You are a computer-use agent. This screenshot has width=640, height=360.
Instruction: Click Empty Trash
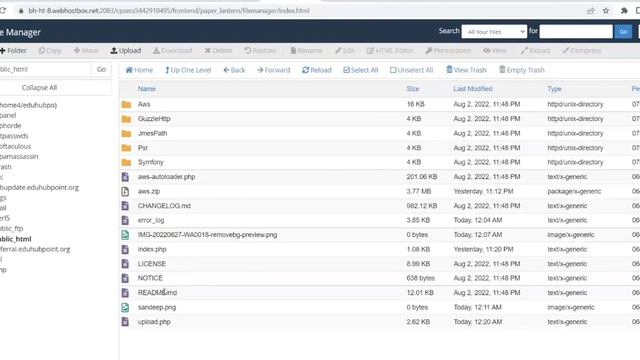tap(522, 70)
